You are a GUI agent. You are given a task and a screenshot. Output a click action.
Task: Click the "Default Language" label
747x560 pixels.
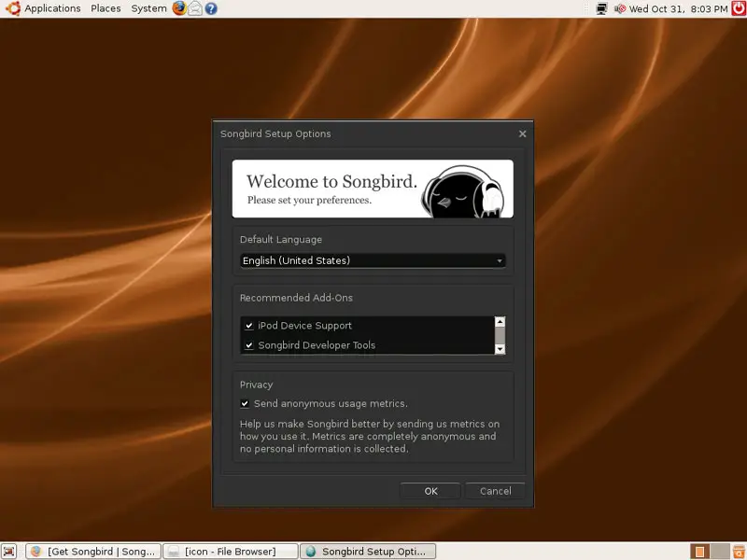pos(281,240)
